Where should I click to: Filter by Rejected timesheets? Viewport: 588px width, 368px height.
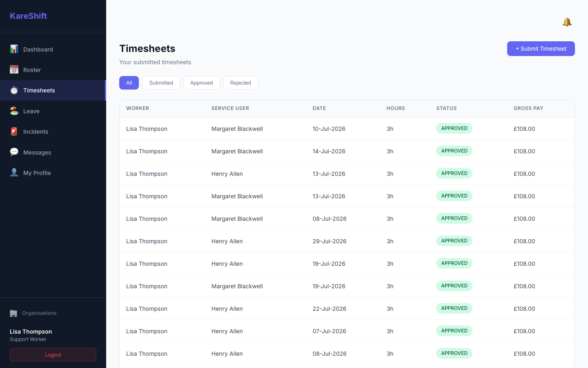241,83
